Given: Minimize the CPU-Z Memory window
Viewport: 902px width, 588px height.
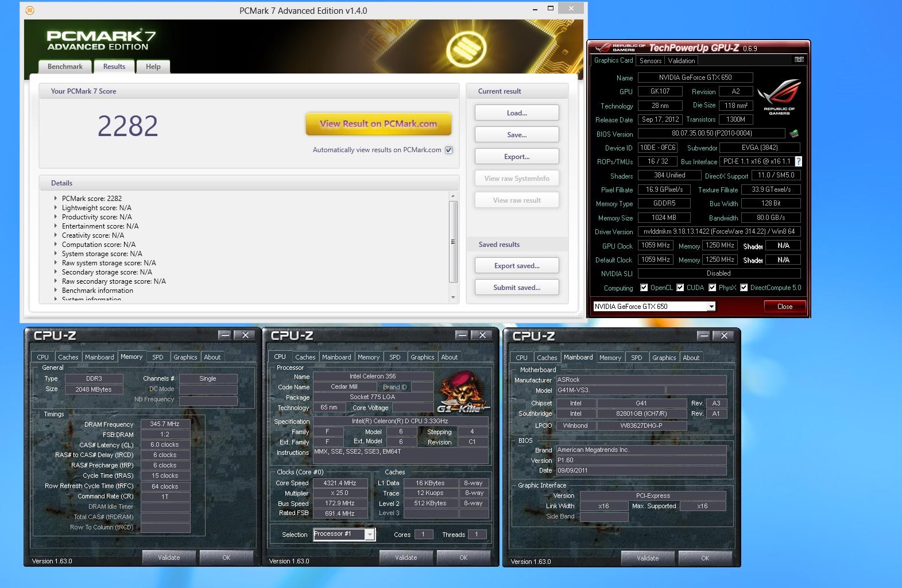Looking at the screenshot, I should click(x=225, y=335).
